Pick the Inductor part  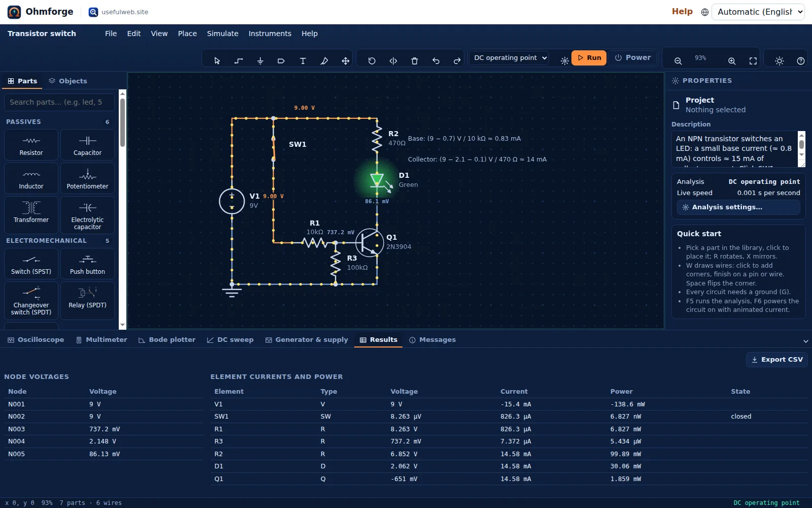point(31,179)
